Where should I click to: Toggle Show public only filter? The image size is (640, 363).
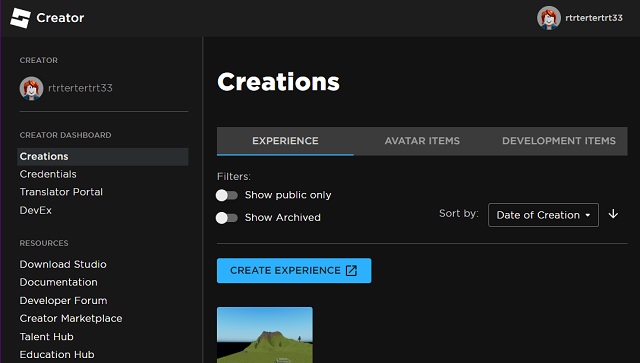click(227, 195)
